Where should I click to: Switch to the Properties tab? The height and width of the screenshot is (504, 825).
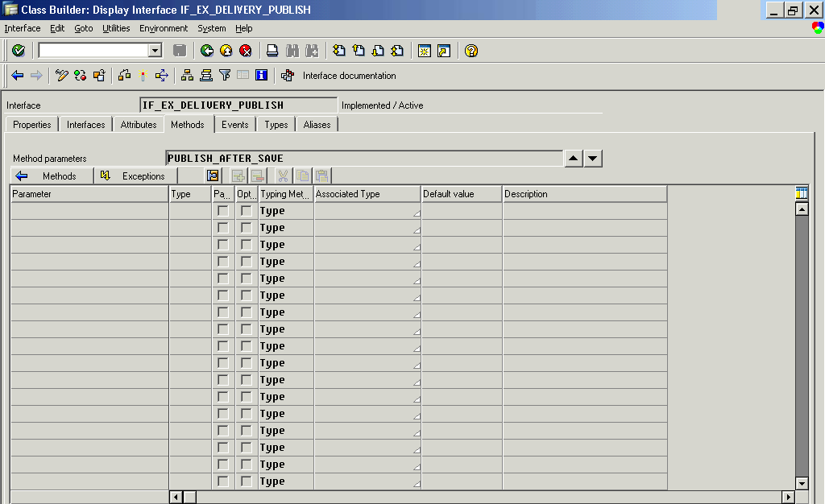[32, 125]
